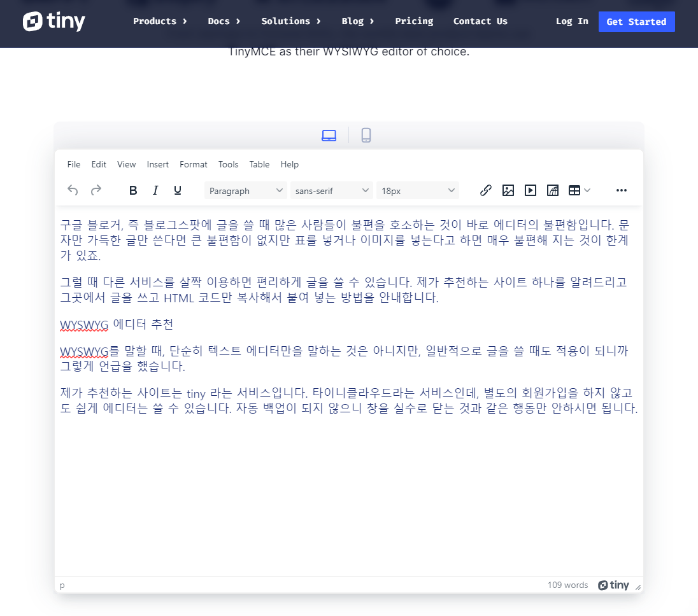Viewport: 698px width, 616px height.
Task: Click the paragraph starting 제가 추천하는 사이트는 tiny
Action: [349, 400]
